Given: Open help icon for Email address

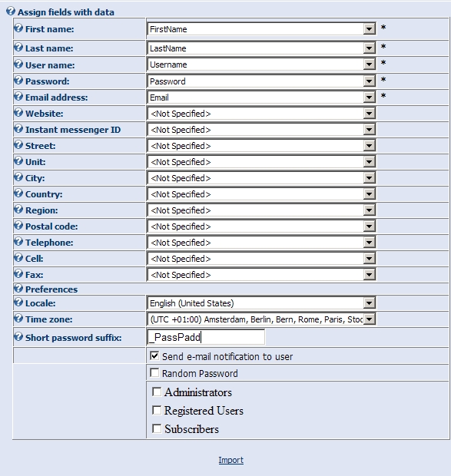Looking at the screenshot, I should coord(18,97).
